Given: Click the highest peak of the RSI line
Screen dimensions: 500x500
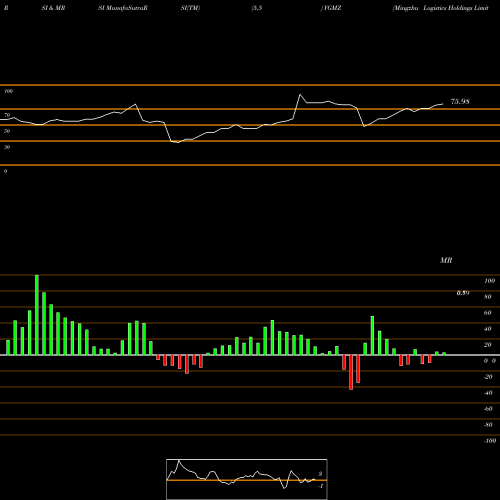Looking at the screenshot, I should click(x=300, y=95).
